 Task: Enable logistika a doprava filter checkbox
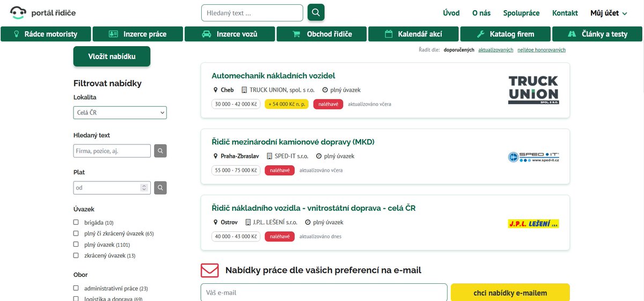click(x=76, y=299)
